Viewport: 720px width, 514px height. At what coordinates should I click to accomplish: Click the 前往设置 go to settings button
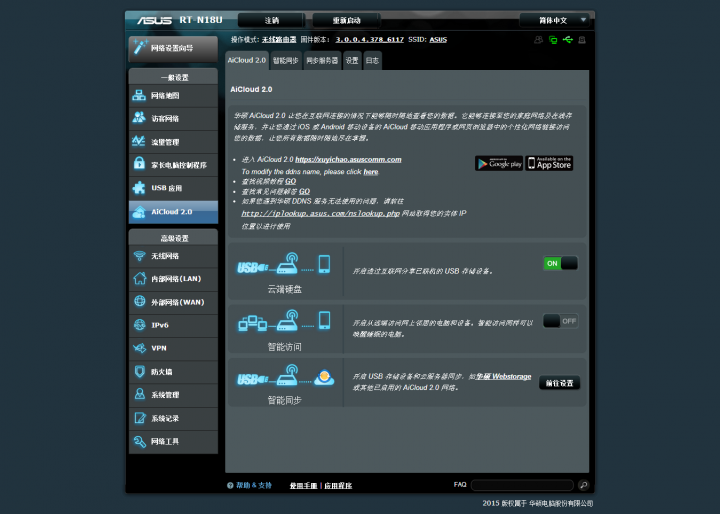point(559,383)
